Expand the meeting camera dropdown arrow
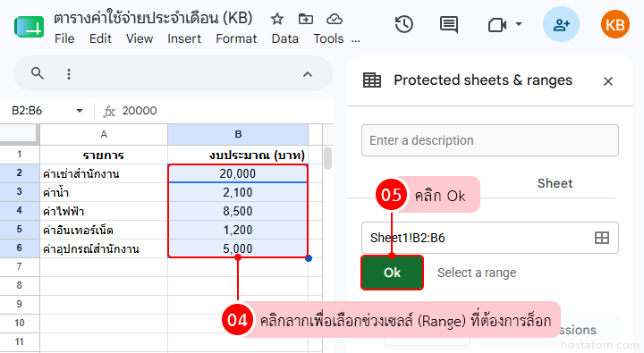This screenshot has height=353, width=644. coord(519,24)
